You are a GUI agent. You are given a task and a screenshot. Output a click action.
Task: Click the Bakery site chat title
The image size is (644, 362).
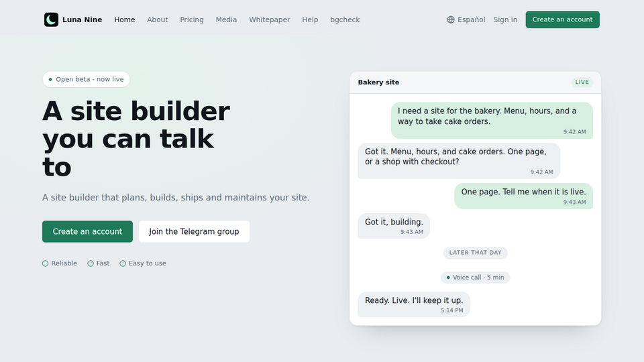pyautogui.click(x=378, y=82)
